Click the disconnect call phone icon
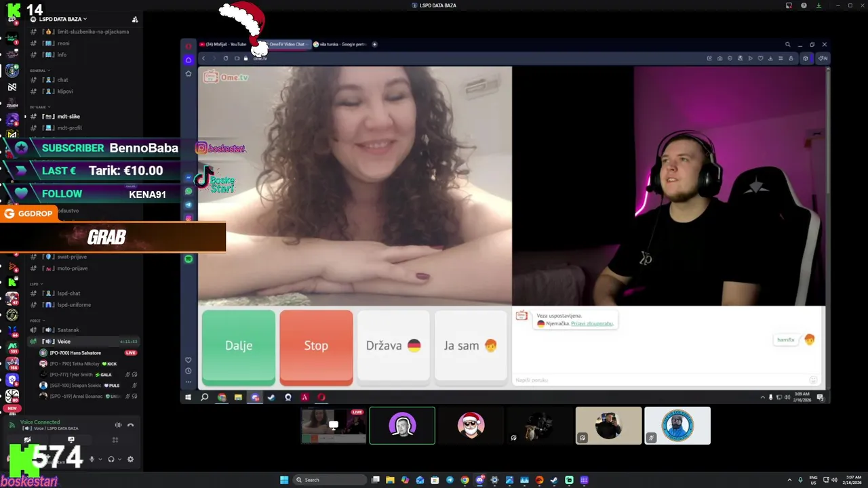Screen dimensions: 868x488 [x=130, y=425]
